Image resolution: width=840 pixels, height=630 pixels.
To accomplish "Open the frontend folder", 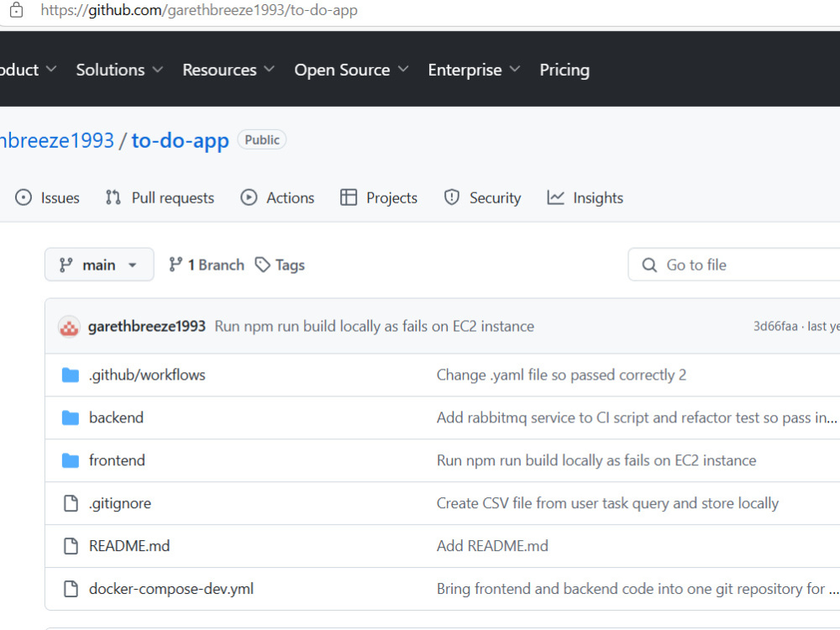I will [117, 460].
